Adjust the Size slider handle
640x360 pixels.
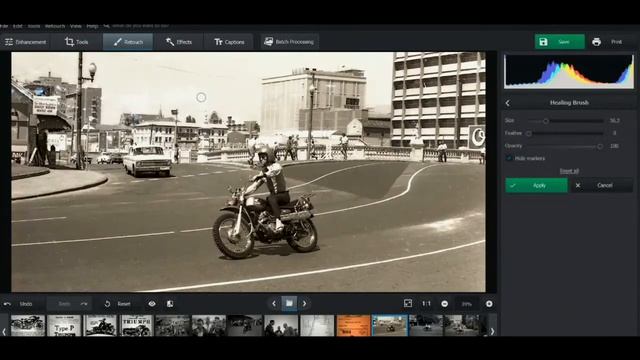click(546, 121)
